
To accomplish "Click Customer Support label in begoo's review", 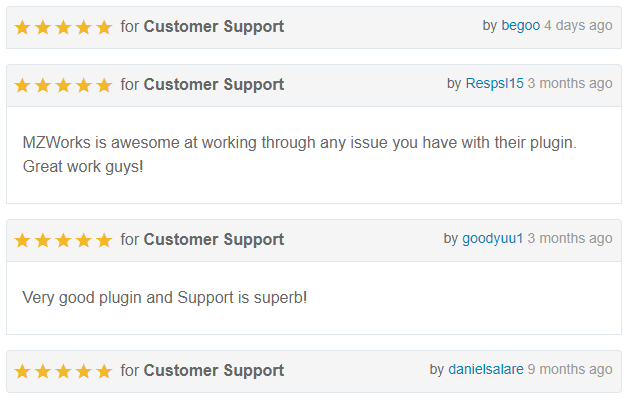I will (x=214, y=27).
